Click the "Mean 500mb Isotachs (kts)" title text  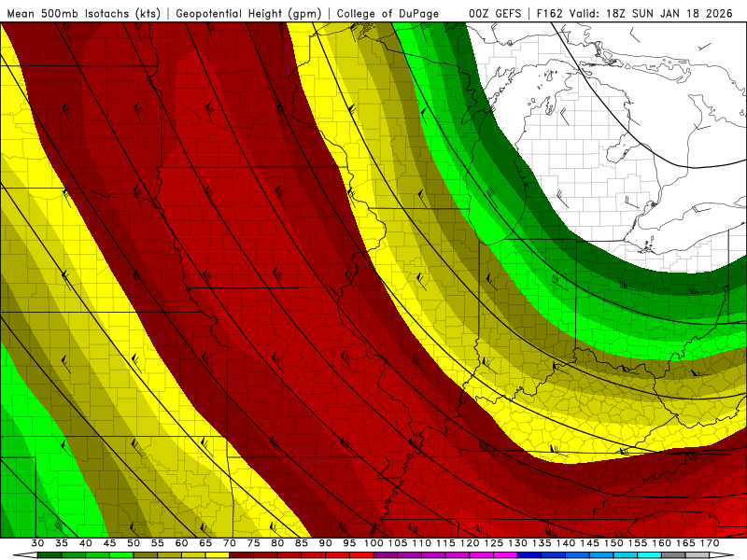click(x=84, y=13)
